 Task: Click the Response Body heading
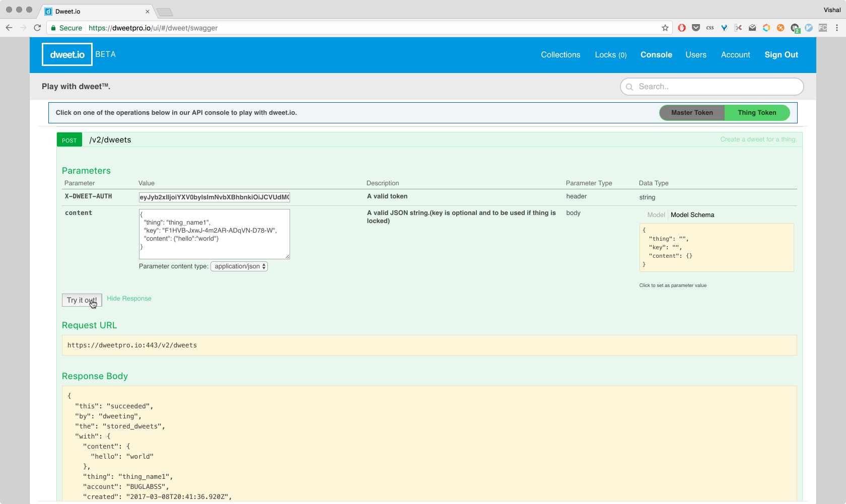click(95, 376)
